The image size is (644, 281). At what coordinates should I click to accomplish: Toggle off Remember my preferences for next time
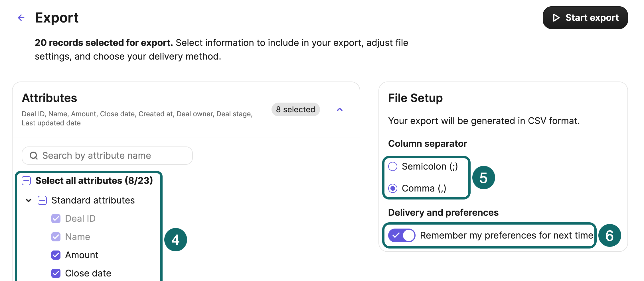402,235
